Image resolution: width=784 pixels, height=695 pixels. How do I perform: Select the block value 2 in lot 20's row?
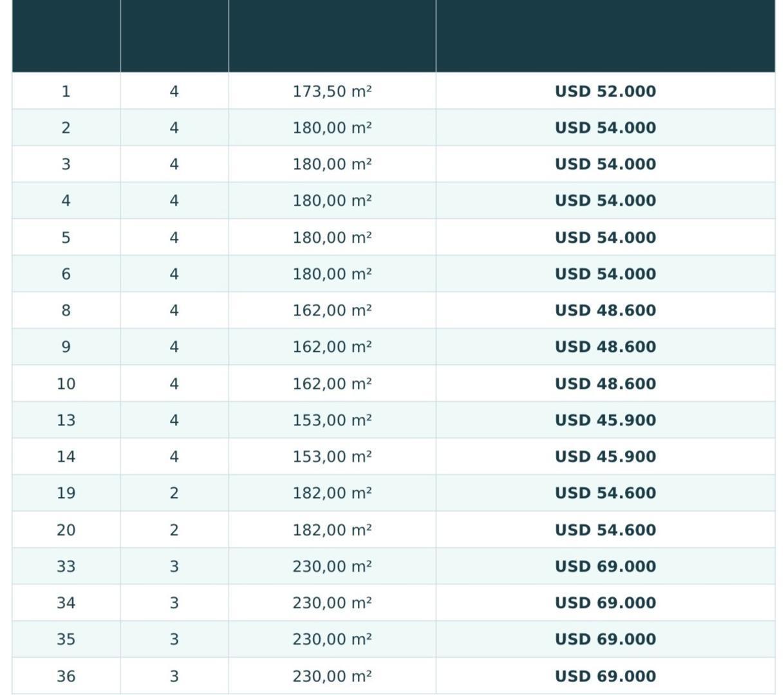[x=174, y=530]
